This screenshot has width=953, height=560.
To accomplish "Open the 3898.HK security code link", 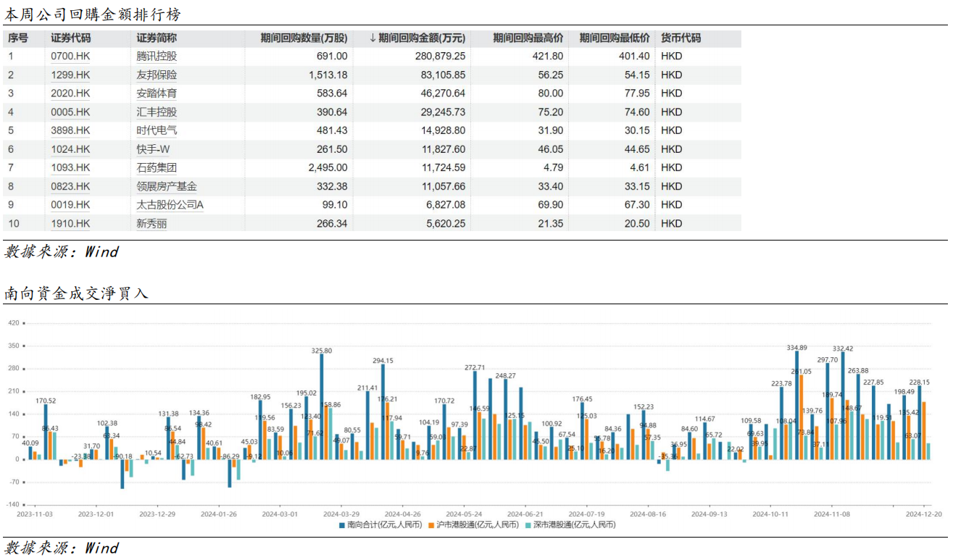I will 70,130.
